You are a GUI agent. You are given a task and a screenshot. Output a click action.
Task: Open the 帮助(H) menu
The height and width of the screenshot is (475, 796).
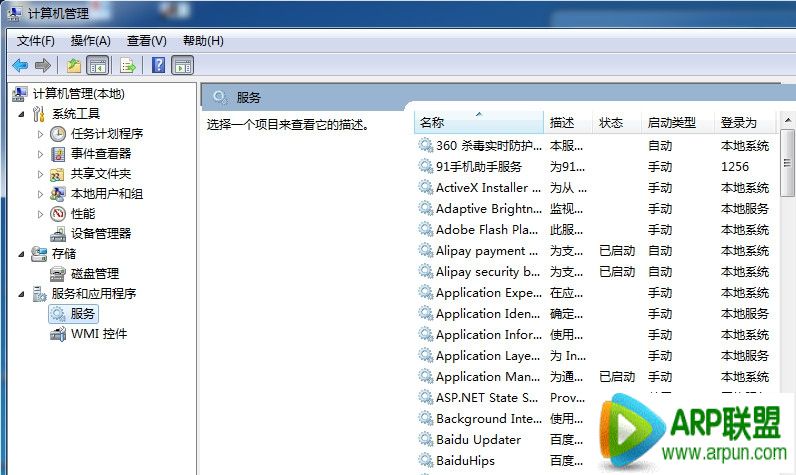[x=203, y=41]
